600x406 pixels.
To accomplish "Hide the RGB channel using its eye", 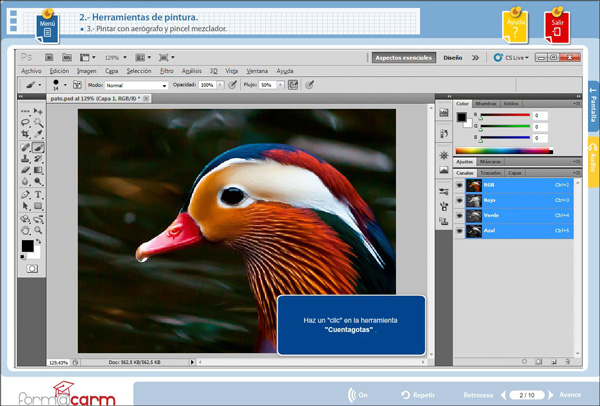I will coord(459,185).
